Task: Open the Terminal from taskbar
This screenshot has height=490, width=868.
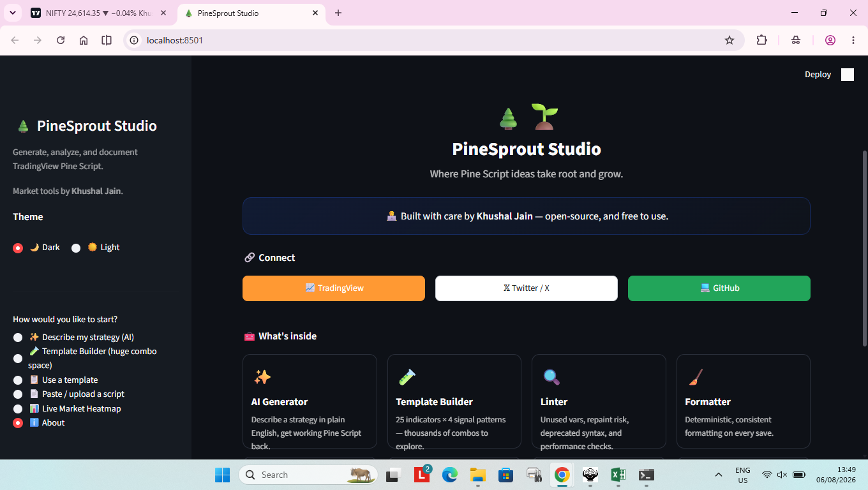Action: pos(647,475)
